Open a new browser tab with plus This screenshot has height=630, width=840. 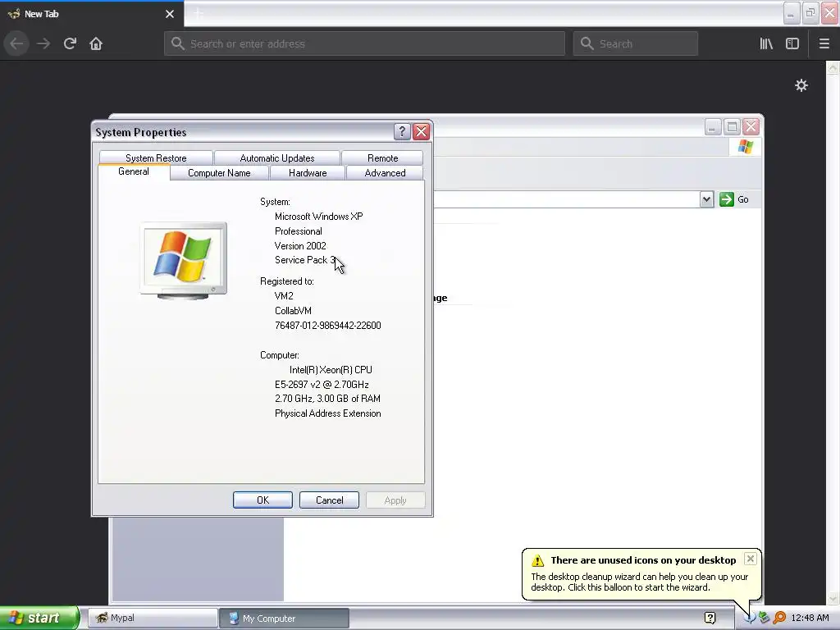[199, 13]
